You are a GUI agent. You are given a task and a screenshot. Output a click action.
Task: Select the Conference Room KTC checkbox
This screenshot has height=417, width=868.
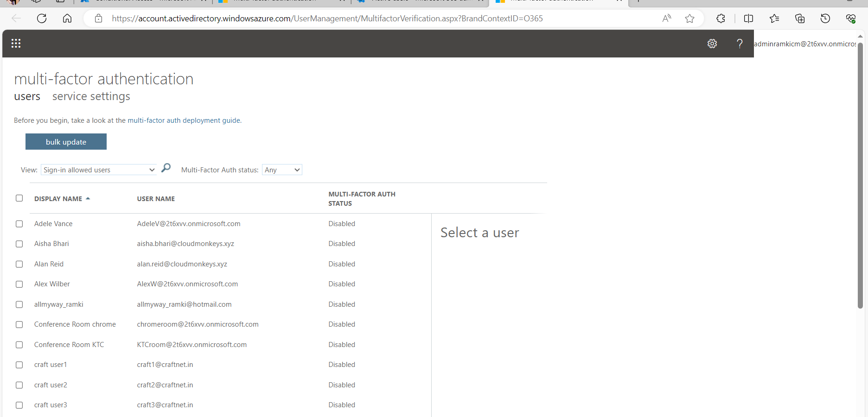pyautogui.click(x=19, y=345)
